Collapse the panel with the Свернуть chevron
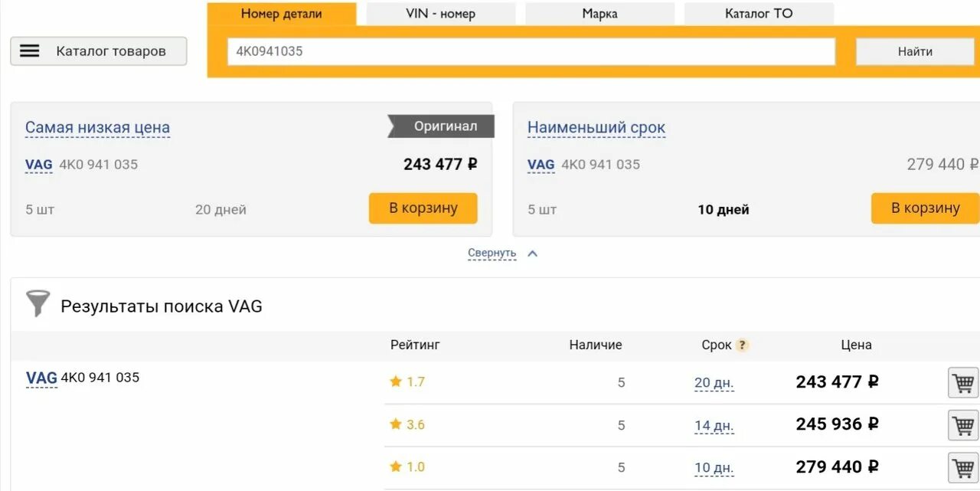Viewport: 980px width, 491px height. pos(533,254)
